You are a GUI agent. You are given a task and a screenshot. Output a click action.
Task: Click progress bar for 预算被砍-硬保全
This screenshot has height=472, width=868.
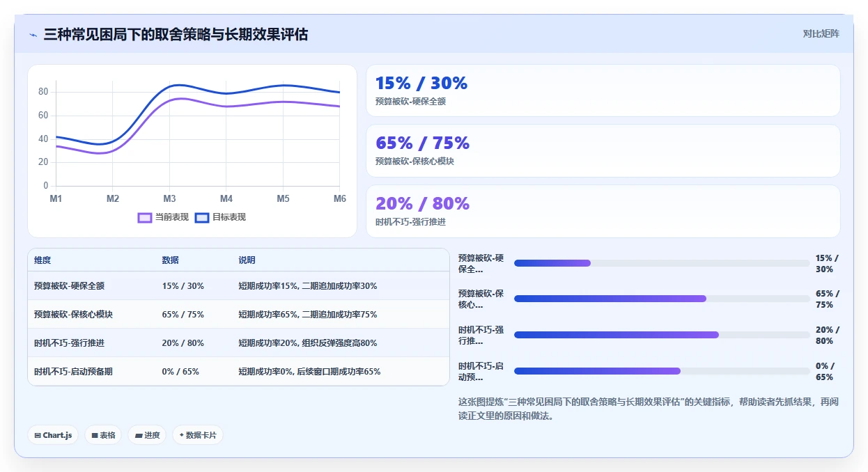click(662, 263)
